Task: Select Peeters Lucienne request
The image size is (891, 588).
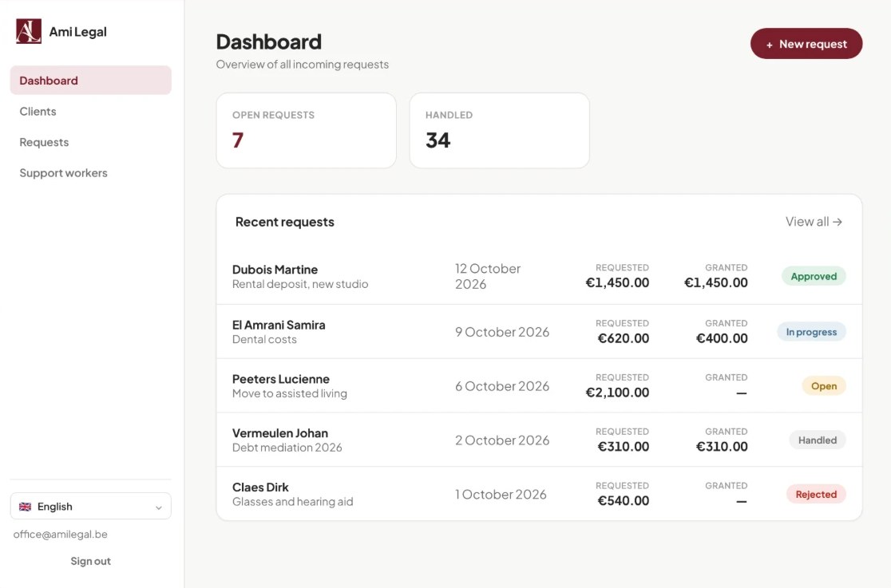Action: (x=539, y=386)
